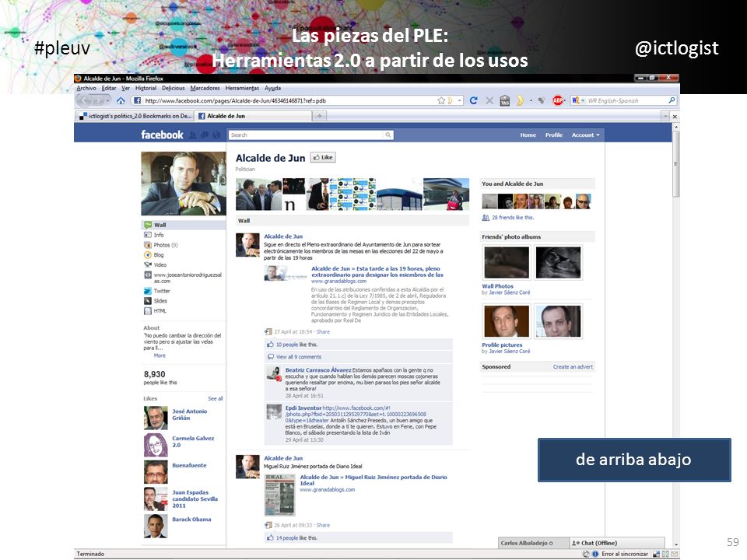Open the Blog sidebar item
This screenshot has width=747, height=560.
[154, 255]
